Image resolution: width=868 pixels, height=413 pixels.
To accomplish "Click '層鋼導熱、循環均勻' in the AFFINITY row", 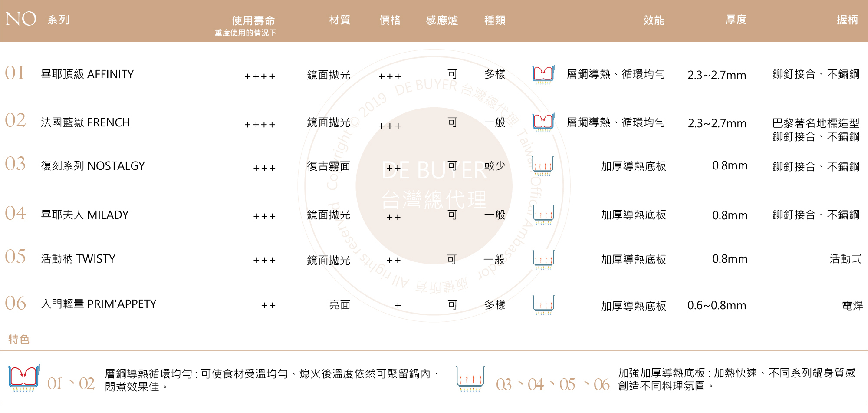I will (616, 74).
